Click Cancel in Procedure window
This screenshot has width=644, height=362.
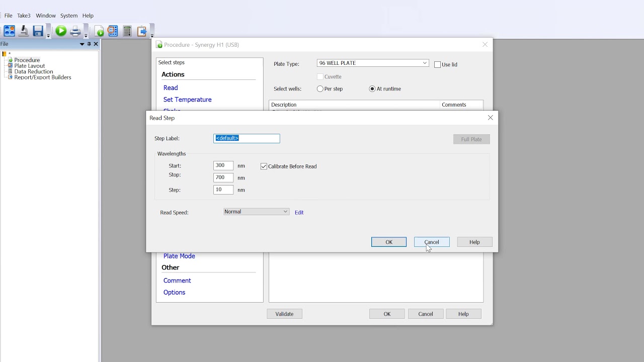pyautogui.click(x=426, y=314)
